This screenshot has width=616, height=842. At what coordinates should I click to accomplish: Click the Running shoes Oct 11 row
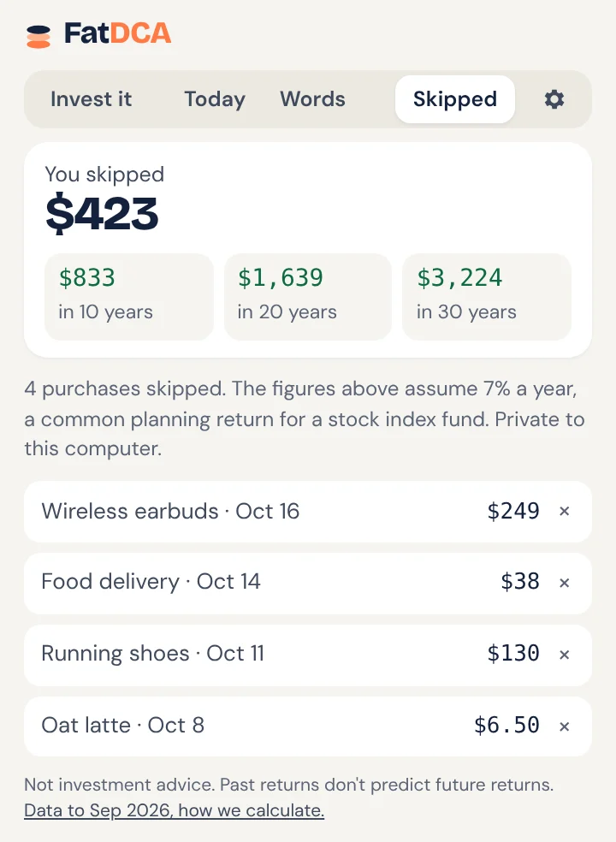coord(308,655)
